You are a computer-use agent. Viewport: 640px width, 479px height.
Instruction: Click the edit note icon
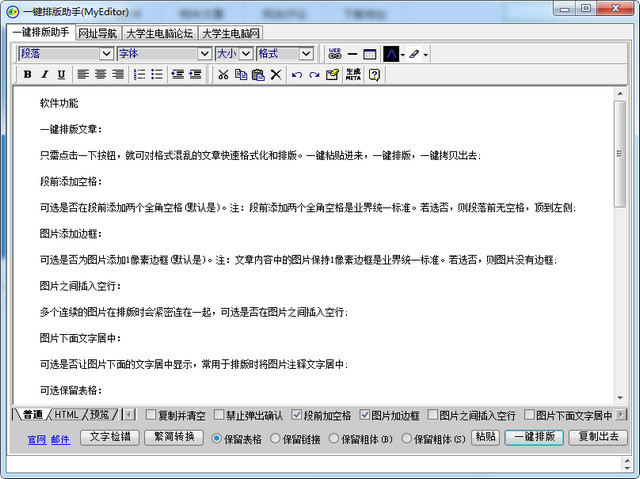coord(332,75)
